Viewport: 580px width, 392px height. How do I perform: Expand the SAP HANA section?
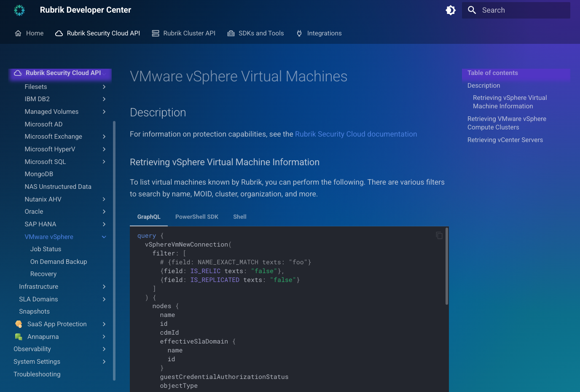[x=104, y=224]
